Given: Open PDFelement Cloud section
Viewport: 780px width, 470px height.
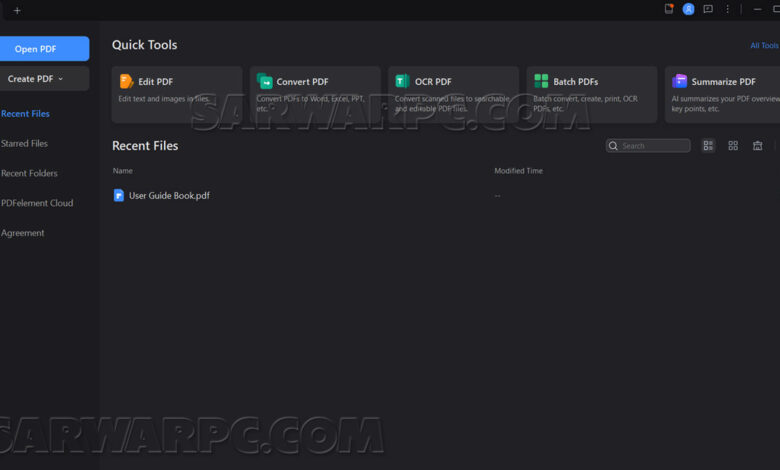Looking at the screenshot, I should click(x=37, y=203).
